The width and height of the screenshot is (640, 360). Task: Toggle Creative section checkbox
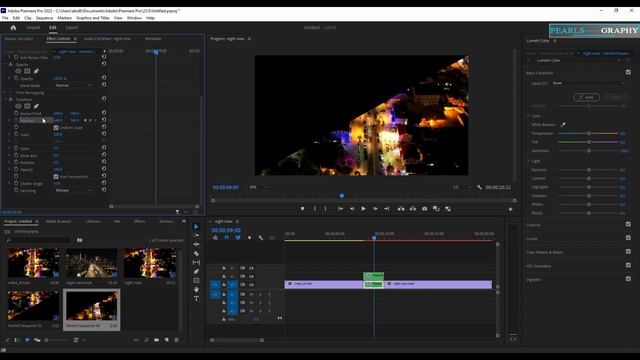(x=628, y=224)
